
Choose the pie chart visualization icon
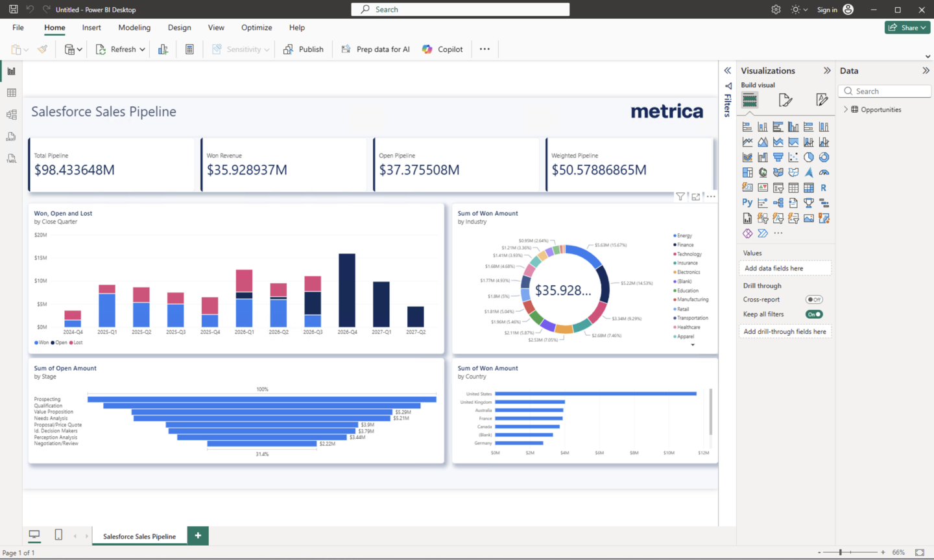(808, 157)
